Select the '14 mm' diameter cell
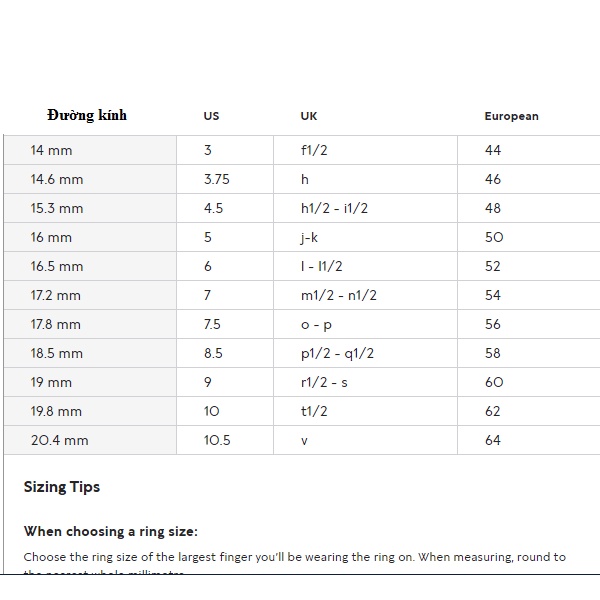 point(51,150)
